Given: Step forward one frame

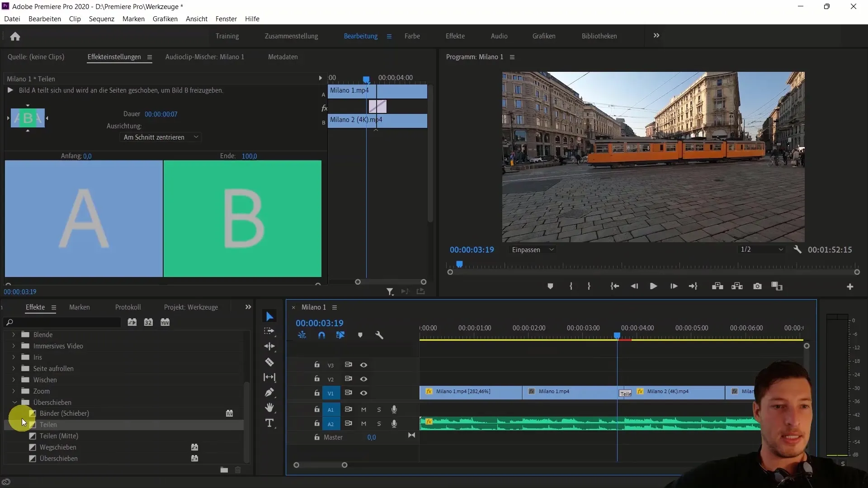Looking at the screenshot, I should pos(674,286).
